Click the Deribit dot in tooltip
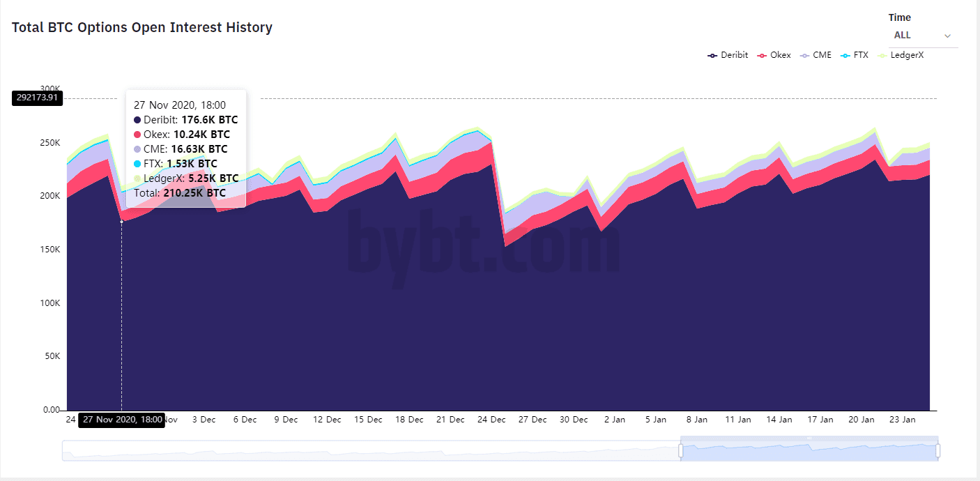The image size is (980, 481). pos(137,120)
